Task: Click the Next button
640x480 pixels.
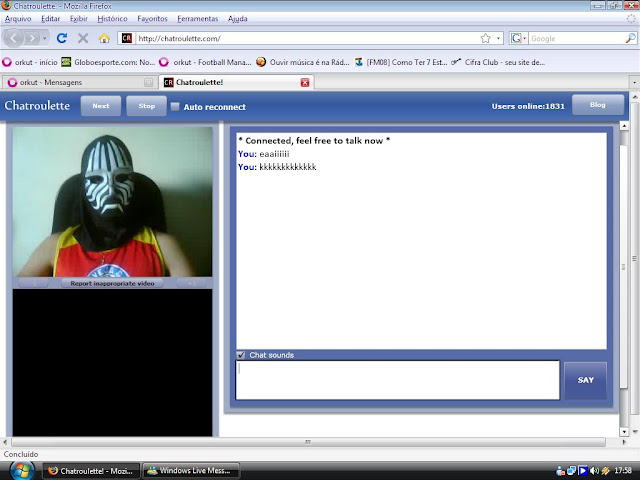Action: click(x=101, y=106)
